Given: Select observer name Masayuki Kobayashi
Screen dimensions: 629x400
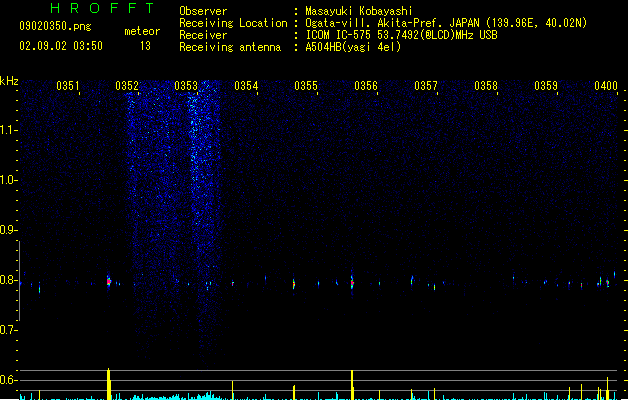Looking at the screenshot, I should [359, 11].
